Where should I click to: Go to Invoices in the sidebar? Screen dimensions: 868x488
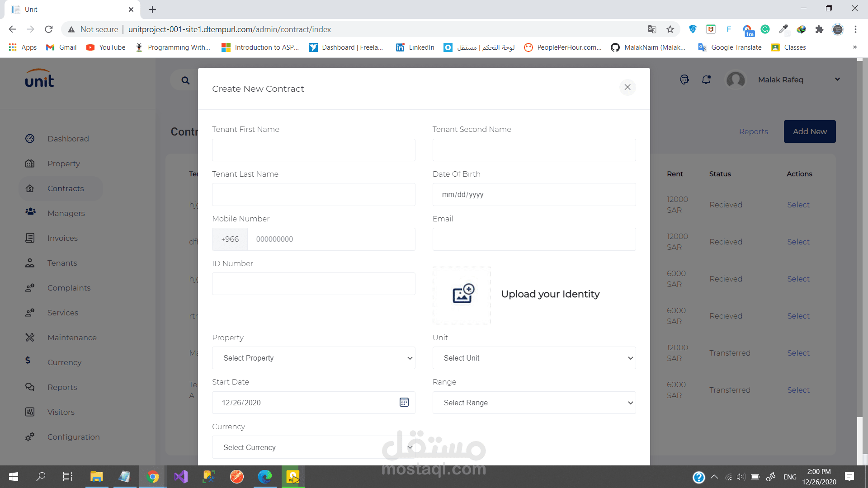pos(62,238)
